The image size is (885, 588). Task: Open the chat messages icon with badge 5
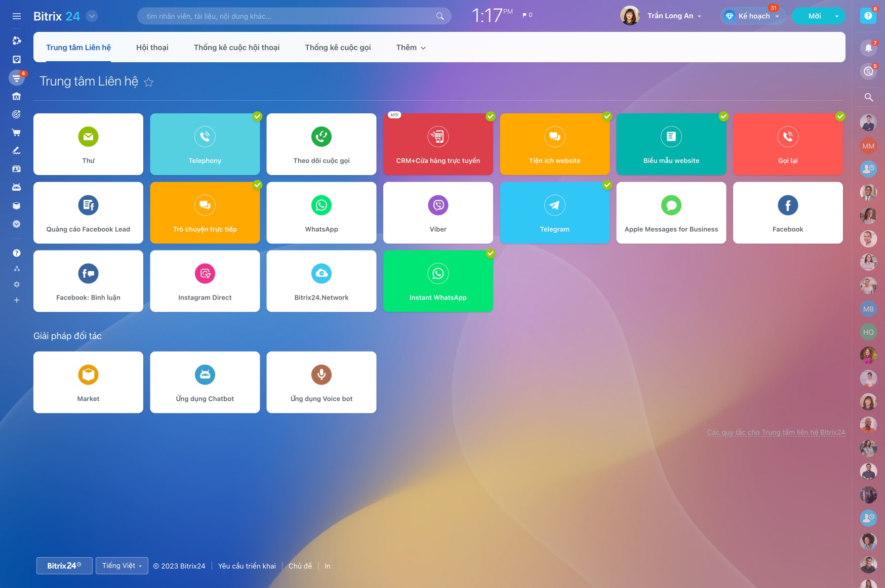click(868, 71)
